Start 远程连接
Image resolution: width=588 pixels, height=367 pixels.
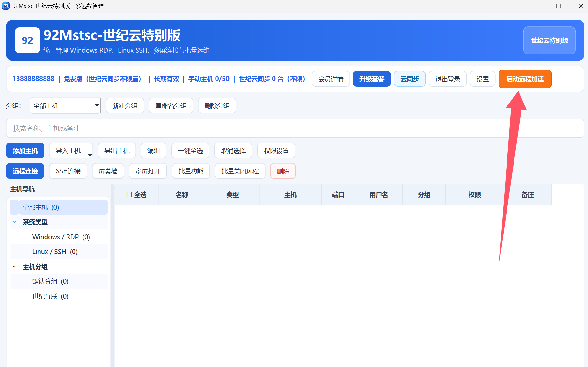[x=25, y=171]
